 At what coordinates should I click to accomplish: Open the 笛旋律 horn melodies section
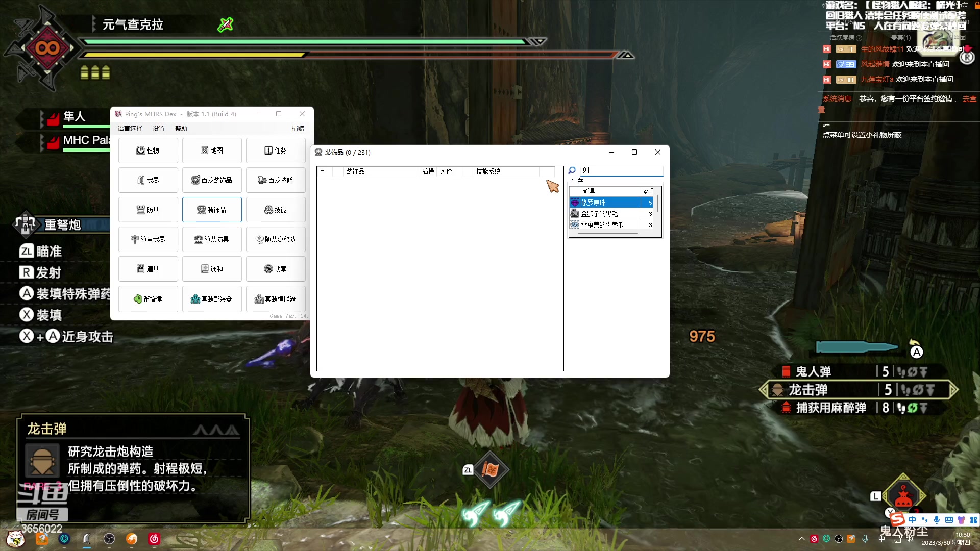[x=148, y=299]
